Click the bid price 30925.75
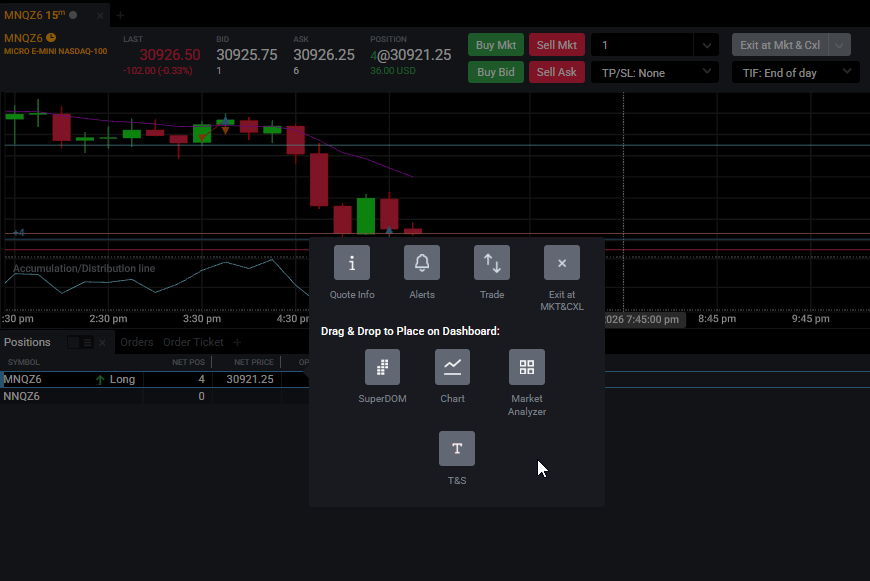This screenshot has width=870, height=581. 247,55
